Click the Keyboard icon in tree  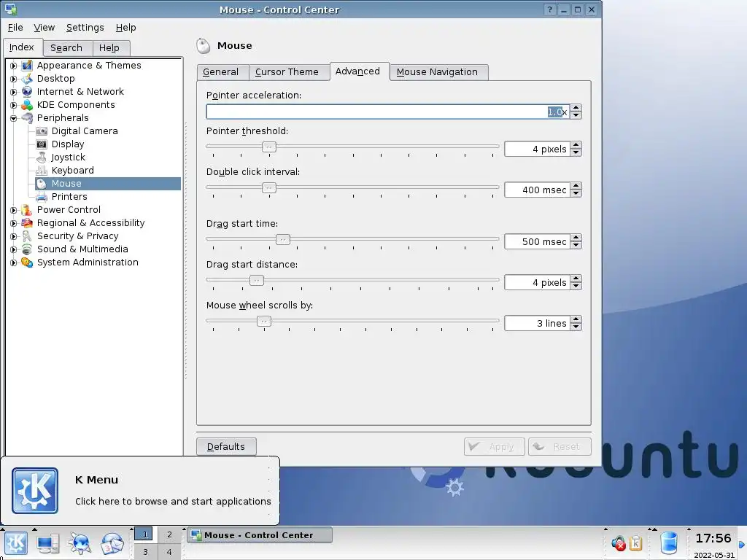pyautogui.click(x=42, y=171)
